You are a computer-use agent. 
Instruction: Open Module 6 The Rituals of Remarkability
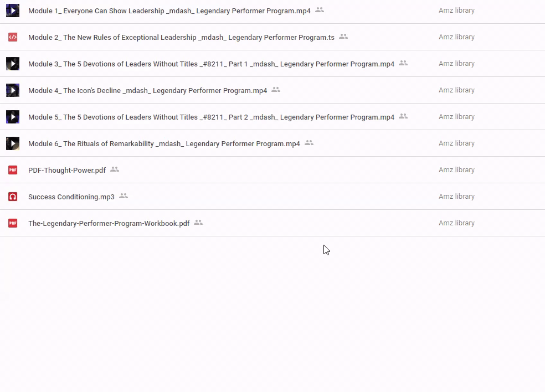[x=164, y=144]
